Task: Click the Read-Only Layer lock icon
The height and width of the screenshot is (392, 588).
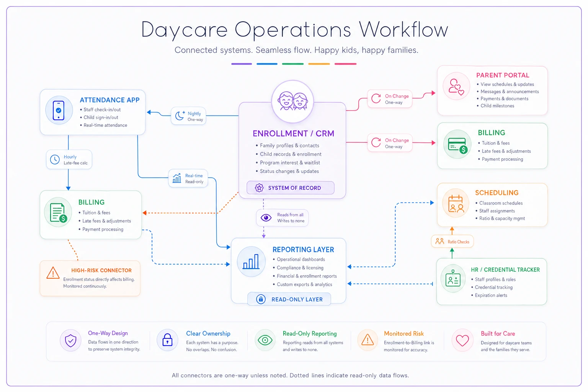Action: 261,299
